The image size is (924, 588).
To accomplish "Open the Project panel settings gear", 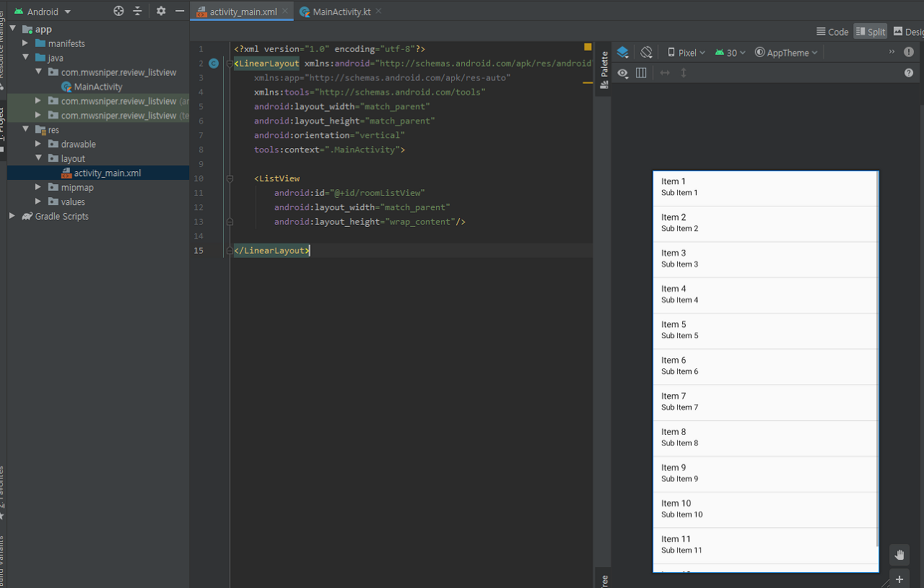I will coord(161,12).
